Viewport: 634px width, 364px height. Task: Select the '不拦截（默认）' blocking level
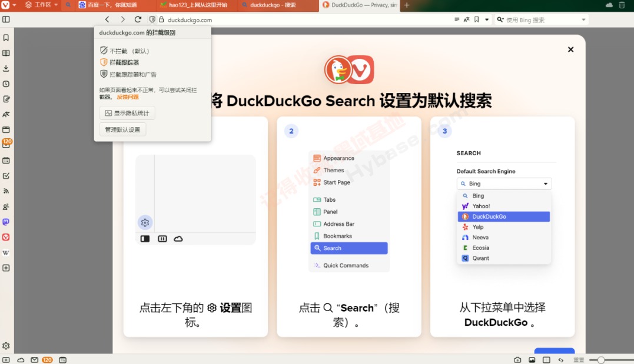click(125, 51)
